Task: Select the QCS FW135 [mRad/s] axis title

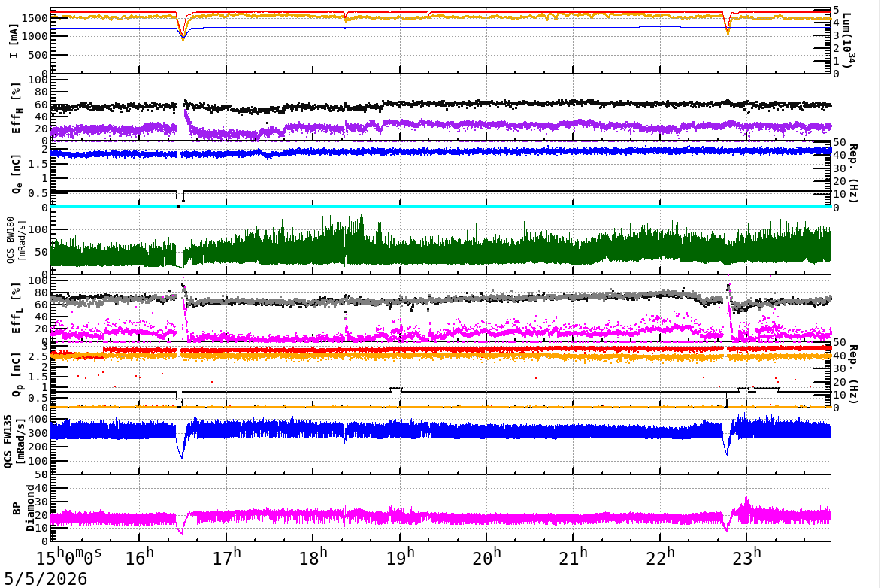Action: pos(14,441)
